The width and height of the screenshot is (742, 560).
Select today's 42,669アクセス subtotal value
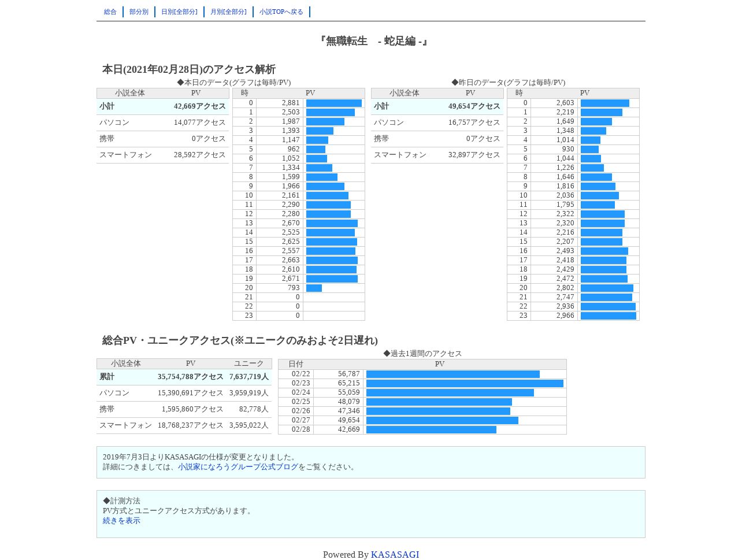coord(200,106)
